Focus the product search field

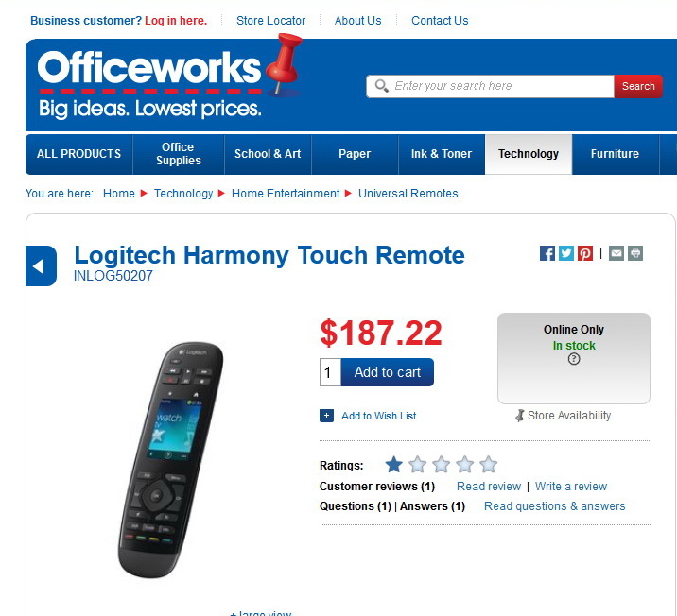tap(490, 86)
